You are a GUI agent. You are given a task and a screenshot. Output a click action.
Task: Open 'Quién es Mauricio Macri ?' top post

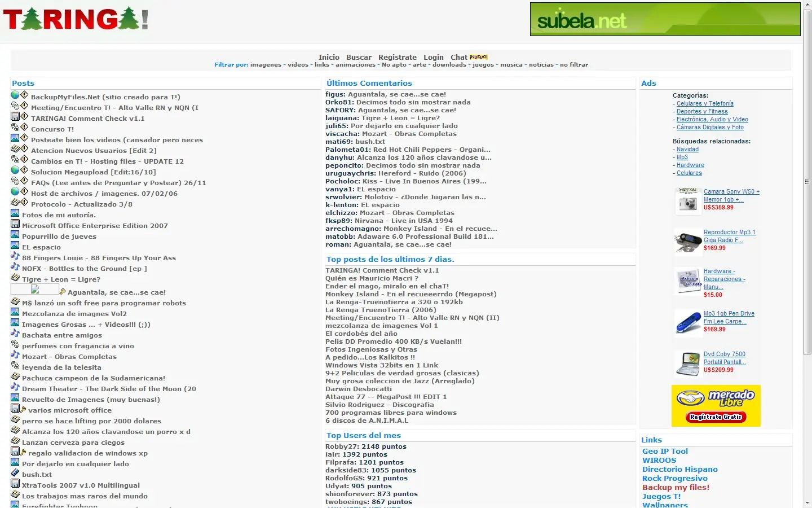tap(372, 278)
